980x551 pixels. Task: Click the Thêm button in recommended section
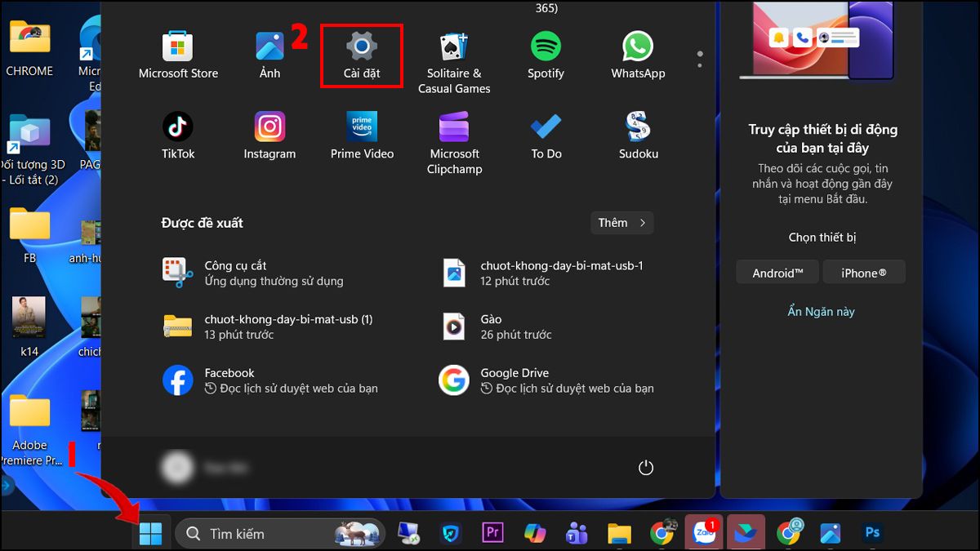point(622,223)
